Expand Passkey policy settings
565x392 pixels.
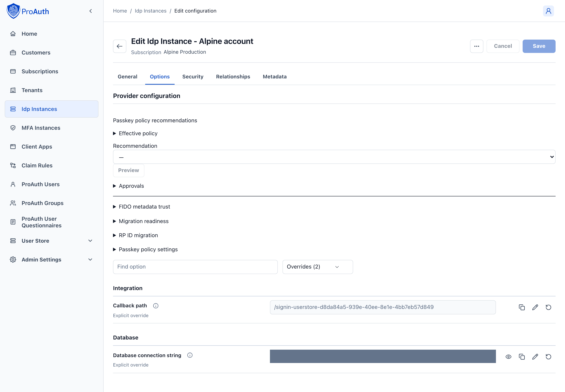point(145,250)
